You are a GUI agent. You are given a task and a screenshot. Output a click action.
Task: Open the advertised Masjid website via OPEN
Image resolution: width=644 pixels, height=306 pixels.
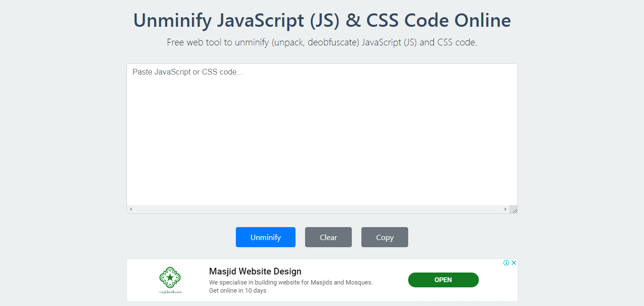443,280
